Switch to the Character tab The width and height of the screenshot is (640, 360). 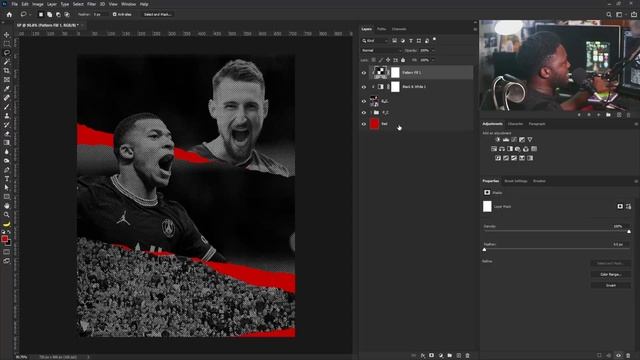[x=515, y=124]
